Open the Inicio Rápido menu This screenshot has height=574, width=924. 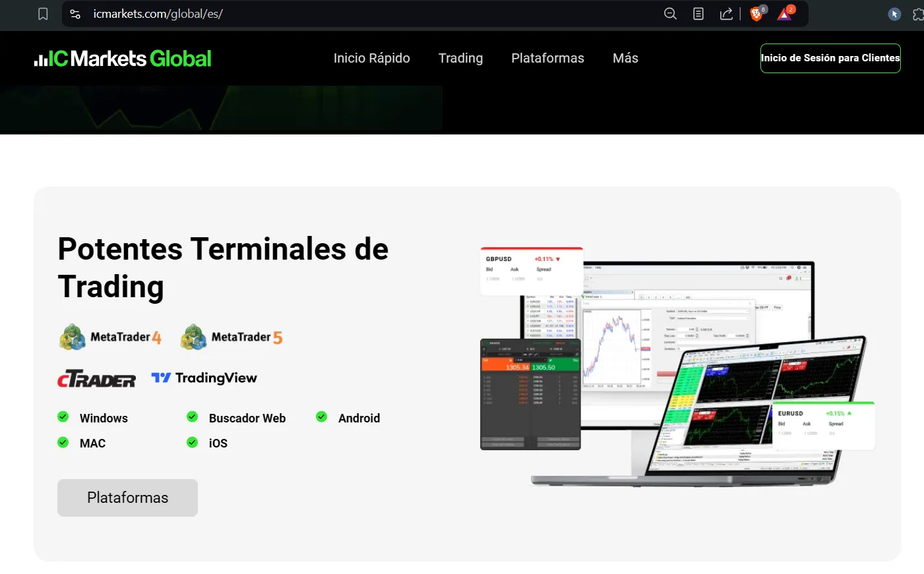pyautogui.click(x=372, y=58)
